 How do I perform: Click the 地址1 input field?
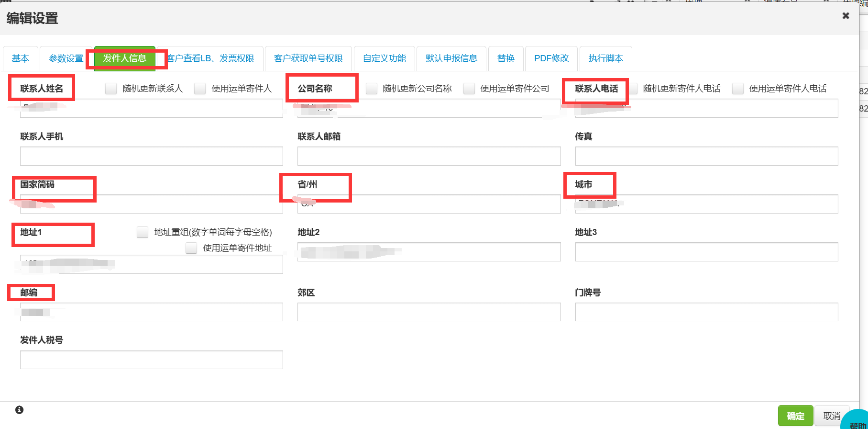(152, 264)
